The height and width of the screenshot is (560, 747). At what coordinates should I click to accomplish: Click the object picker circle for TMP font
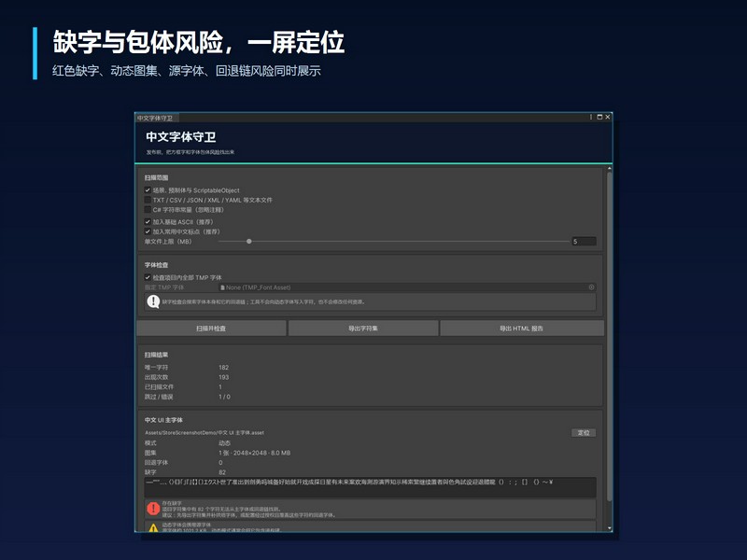[591, 287]
